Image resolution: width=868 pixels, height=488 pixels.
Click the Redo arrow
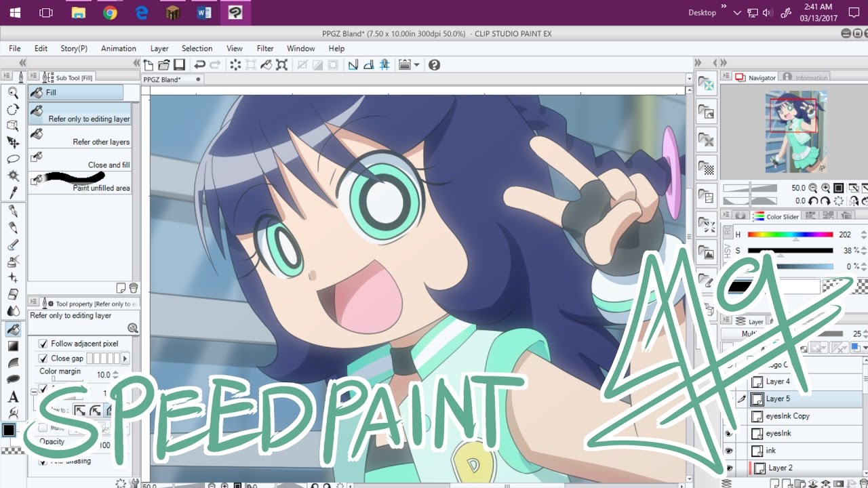point(215,65)
